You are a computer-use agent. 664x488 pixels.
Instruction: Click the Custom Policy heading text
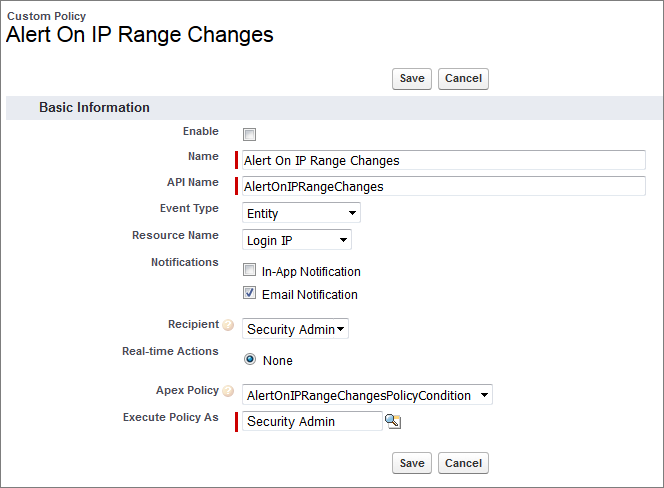(x=47, y=16)
